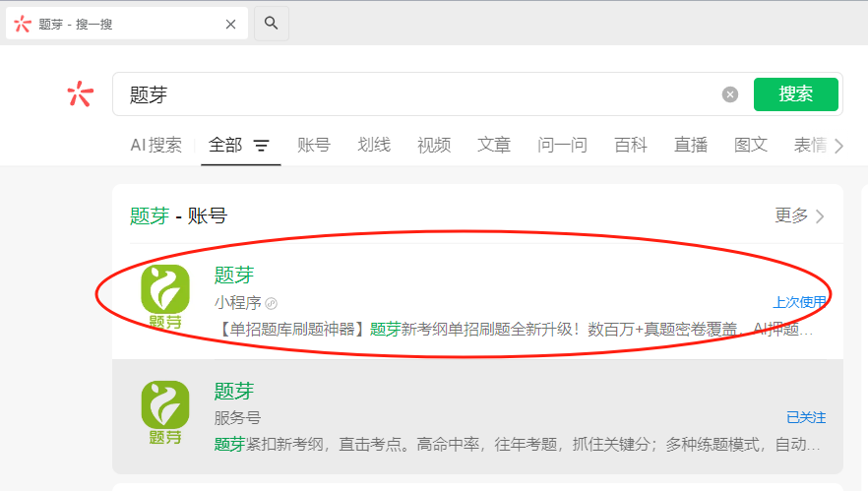Close the 题芽 - 搜一搜 tab
868x491 pixels.
click(231, 25)
